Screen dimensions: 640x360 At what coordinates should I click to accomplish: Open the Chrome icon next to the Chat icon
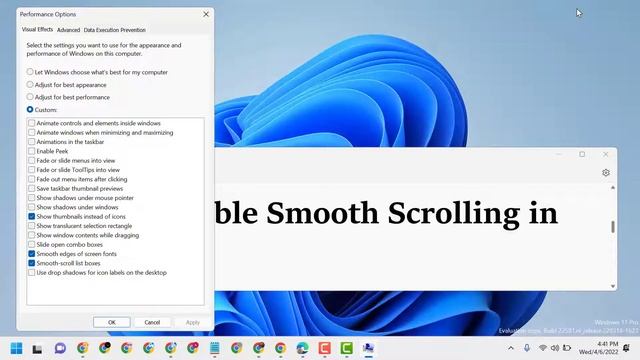[82, 348]
